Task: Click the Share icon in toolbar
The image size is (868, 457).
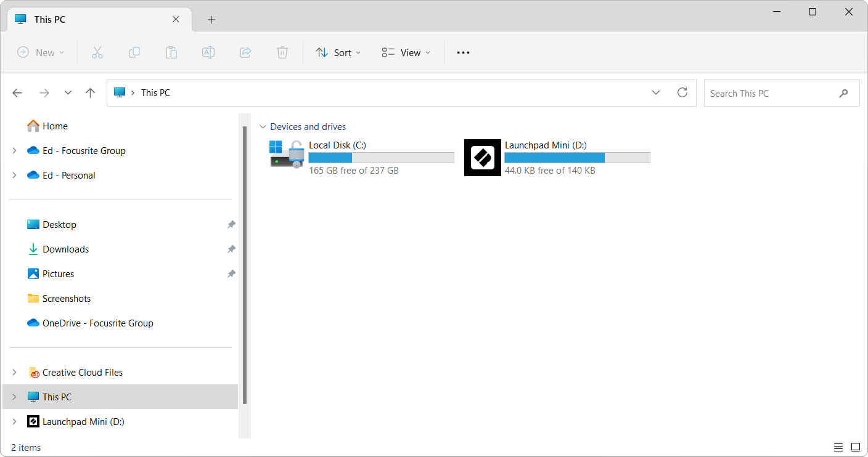Action: (245, 52)
